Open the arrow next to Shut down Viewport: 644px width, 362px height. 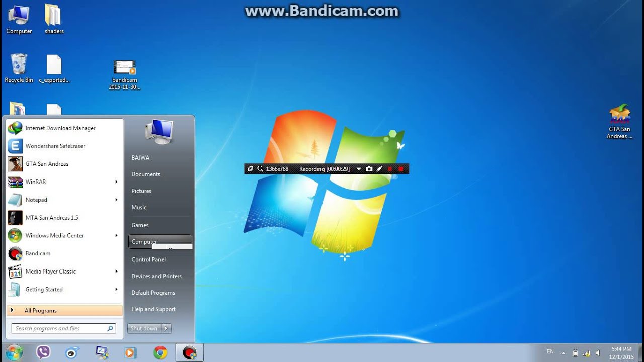166,328
